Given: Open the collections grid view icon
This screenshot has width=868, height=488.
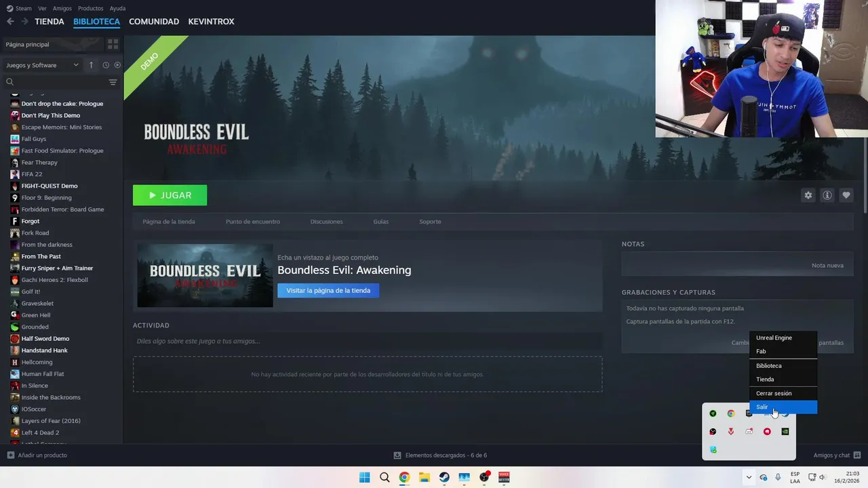Looking at the screenshot, I should pyautogui.click(x=113, y=44).
